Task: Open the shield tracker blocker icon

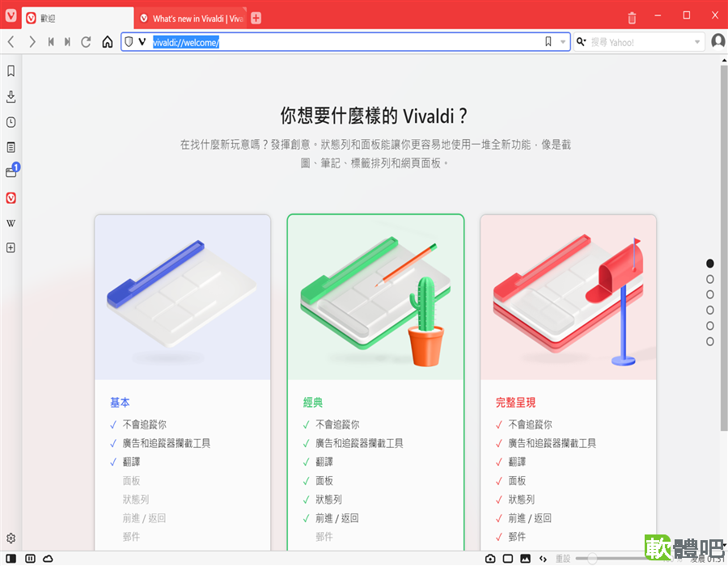Action: click(129, 42)
